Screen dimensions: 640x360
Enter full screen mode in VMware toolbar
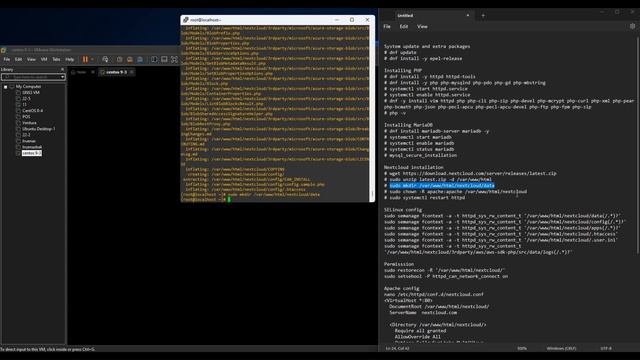(174, 60)
